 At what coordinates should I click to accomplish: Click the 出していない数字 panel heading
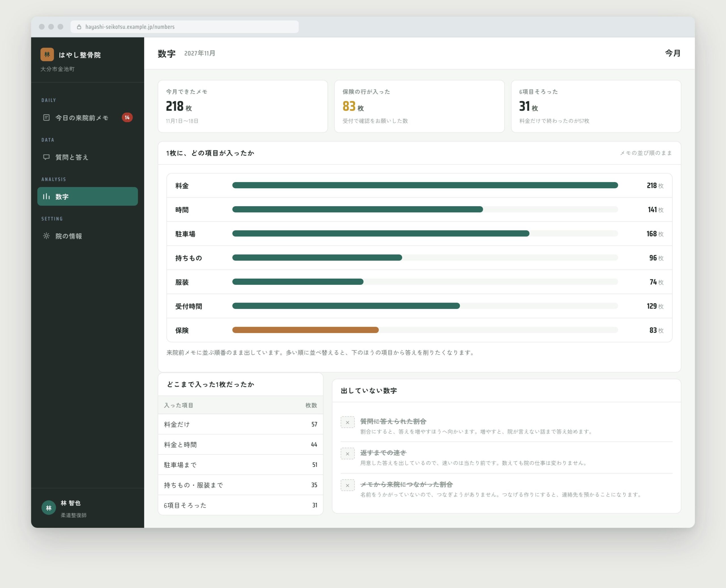coord(369,391)
